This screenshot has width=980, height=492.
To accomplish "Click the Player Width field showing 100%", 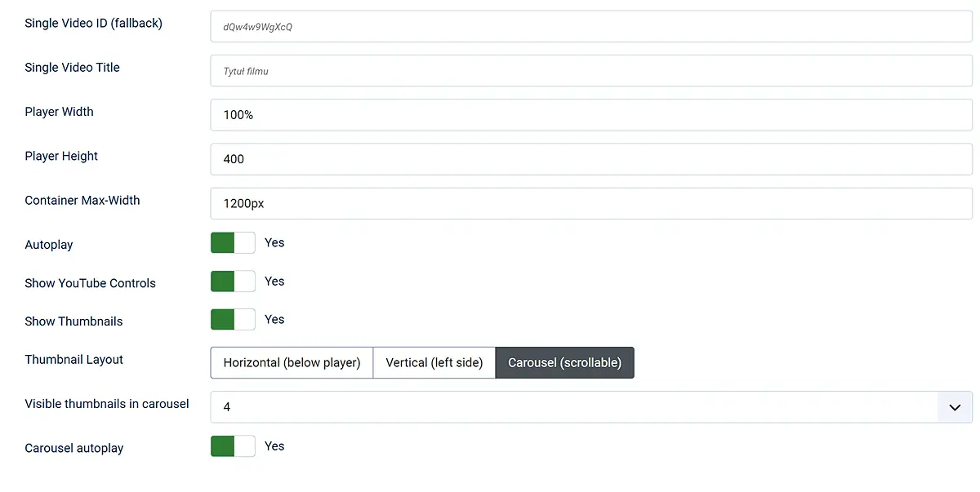I will (x=590, y=115).
